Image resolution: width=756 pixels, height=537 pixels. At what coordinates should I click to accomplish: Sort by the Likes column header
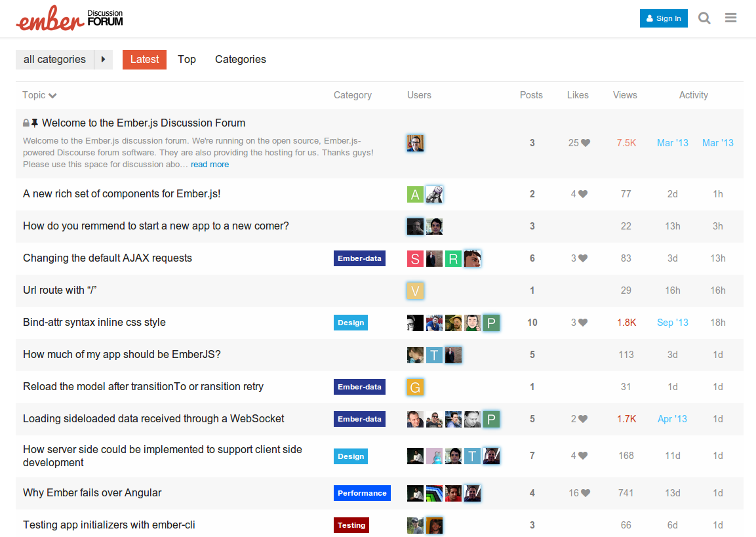pos(578,95)
